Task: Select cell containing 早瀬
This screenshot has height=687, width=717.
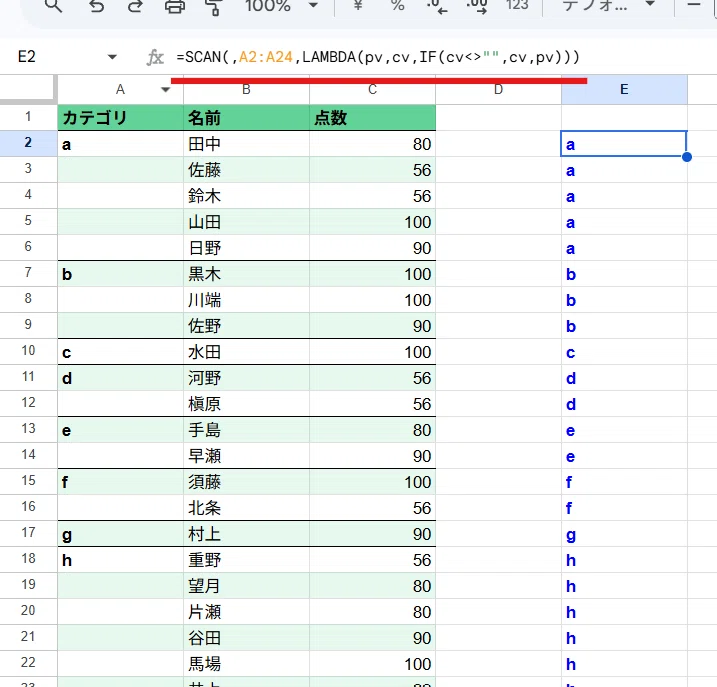Action: pyautogui.click(x=246, y=456)
